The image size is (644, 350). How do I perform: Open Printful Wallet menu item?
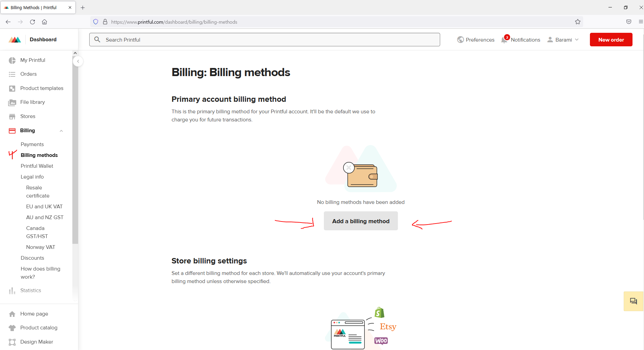(37, 166)
